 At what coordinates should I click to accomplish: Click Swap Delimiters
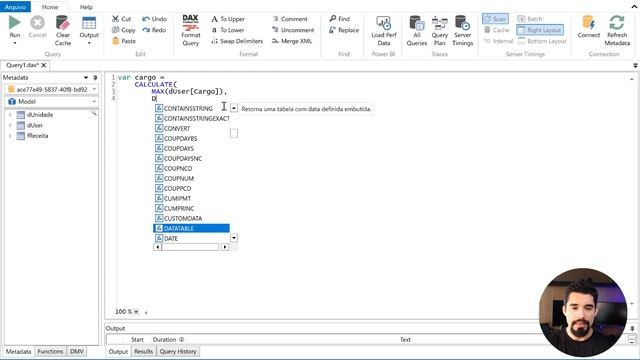coord(237,41)
